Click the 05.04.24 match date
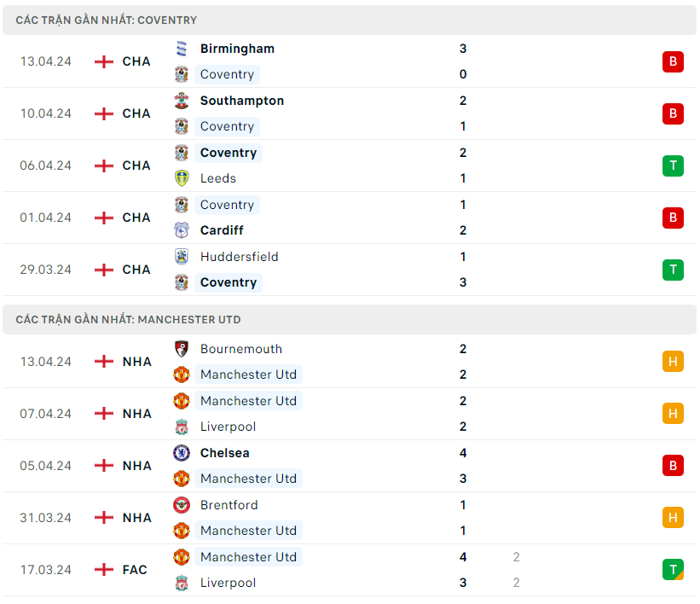The image size is (700, 604). 46,466
